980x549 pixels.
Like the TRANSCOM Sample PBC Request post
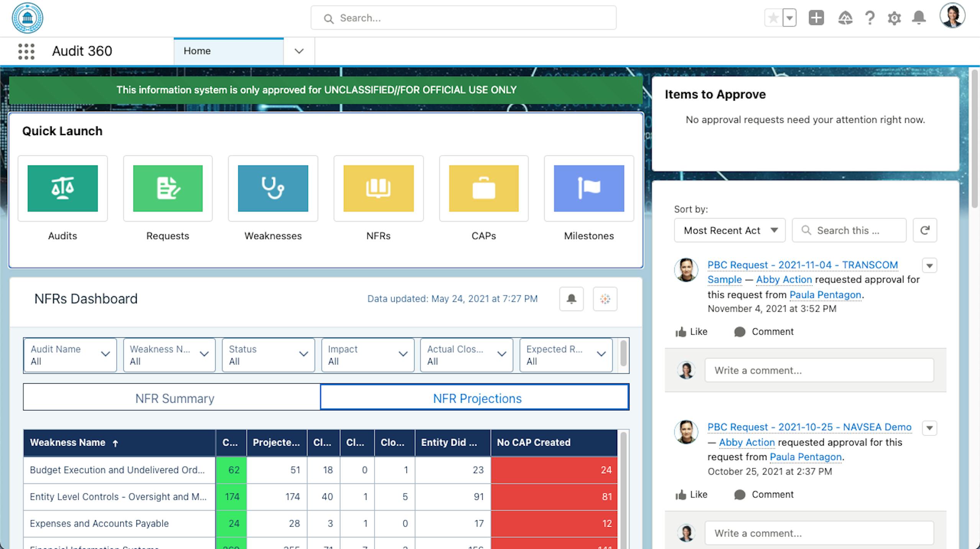click(692, 332)
